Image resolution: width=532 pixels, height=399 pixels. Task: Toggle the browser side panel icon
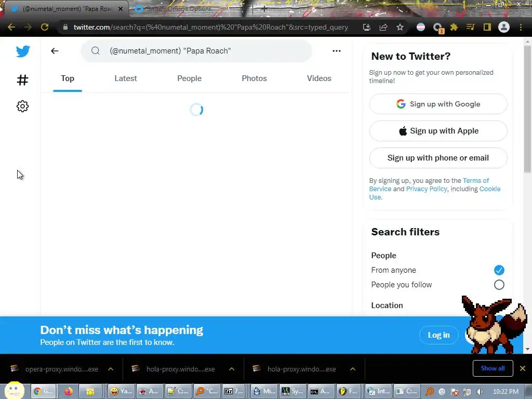(x=487, y=27)
